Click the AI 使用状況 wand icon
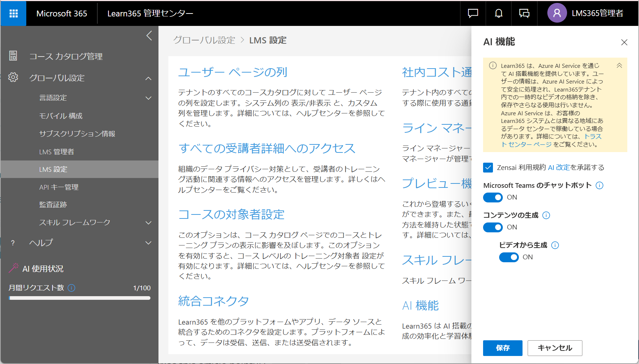The width and height of the screenshot is (639, 364). [x=13, y=268]
